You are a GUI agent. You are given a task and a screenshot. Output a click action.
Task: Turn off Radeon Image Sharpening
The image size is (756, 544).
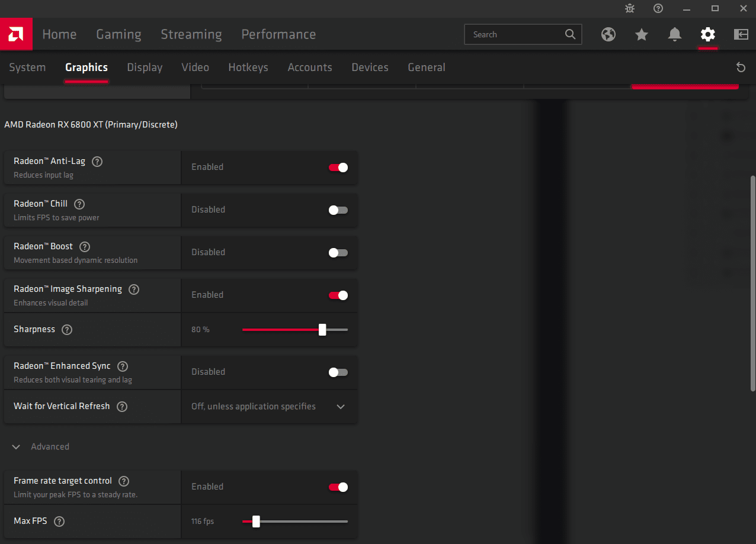point(338,295)
